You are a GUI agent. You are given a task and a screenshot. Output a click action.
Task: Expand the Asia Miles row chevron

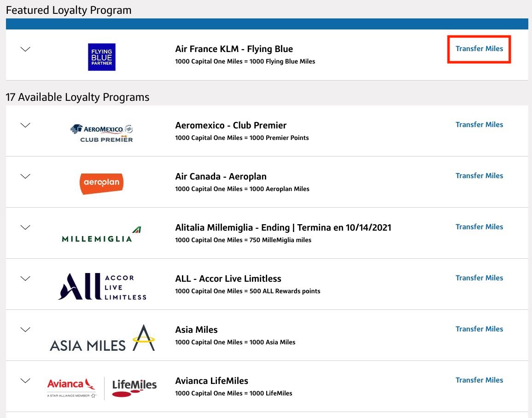[25, 330]
